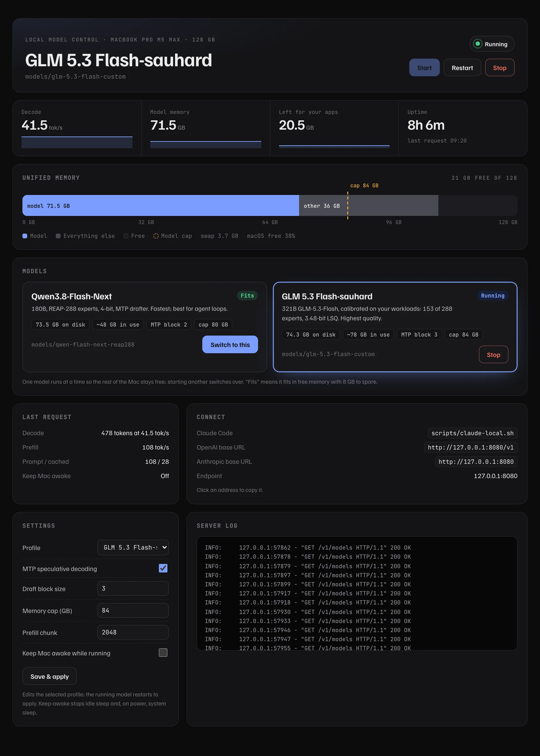Viewport: 540px width, 756px height.
Task: Click the MTP block 2 tag
Action: pos(169,325)
